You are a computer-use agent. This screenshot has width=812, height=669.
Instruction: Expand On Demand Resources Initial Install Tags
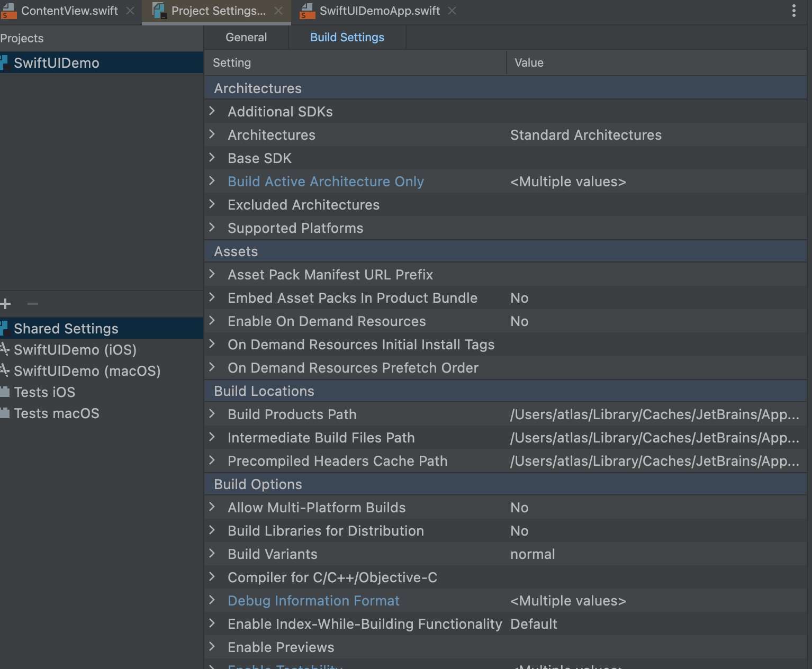click(x=212, y=344)
